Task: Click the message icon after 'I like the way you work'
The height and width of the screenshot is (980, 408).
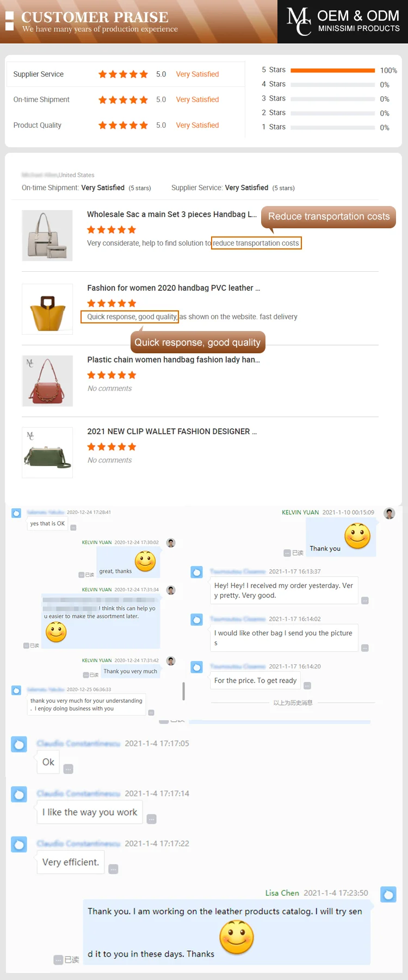Action: pos(152,819)
